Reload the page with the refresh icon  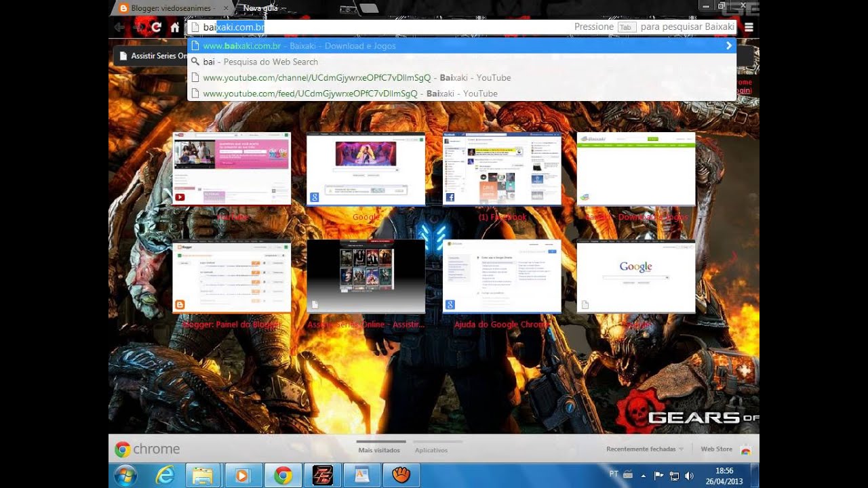point(156,27)
